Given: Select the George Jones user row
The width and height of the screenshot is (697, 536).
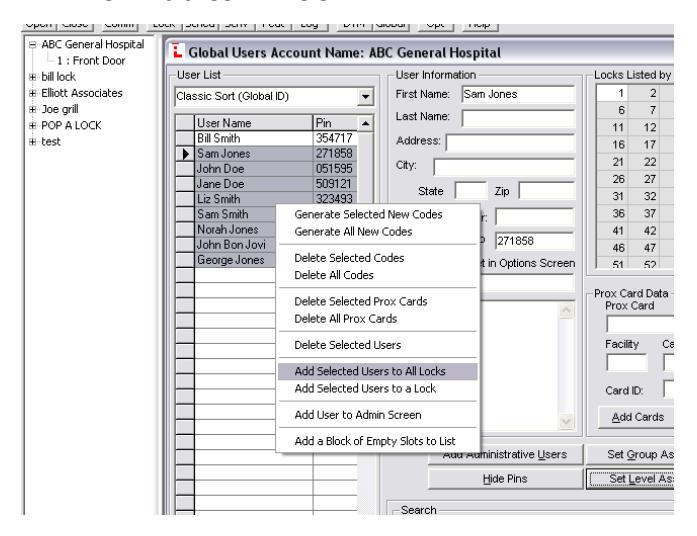Looking at the screenshot, I should coord(235,260).
